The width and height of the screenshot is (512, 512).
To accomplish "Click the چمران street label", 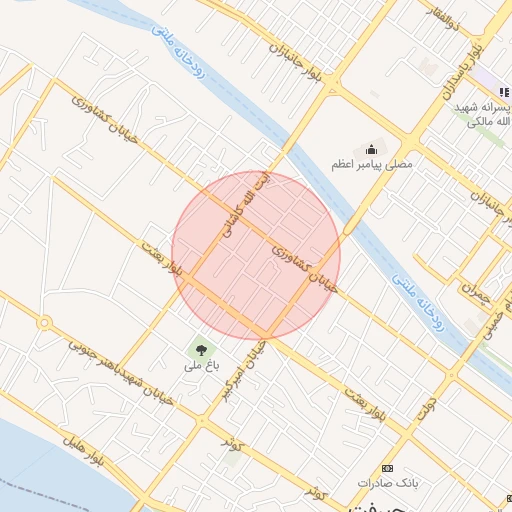I will coord(476,294).
